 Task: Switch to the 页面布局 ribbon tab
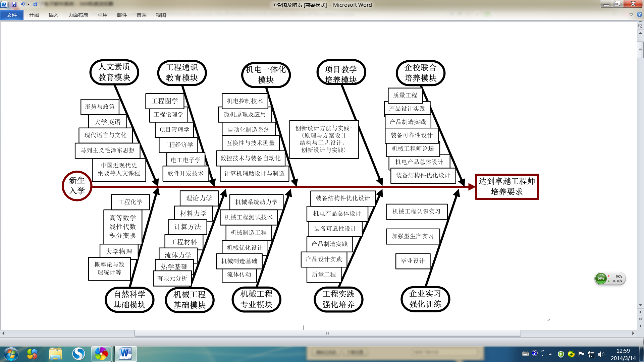[x=78, y=15]
